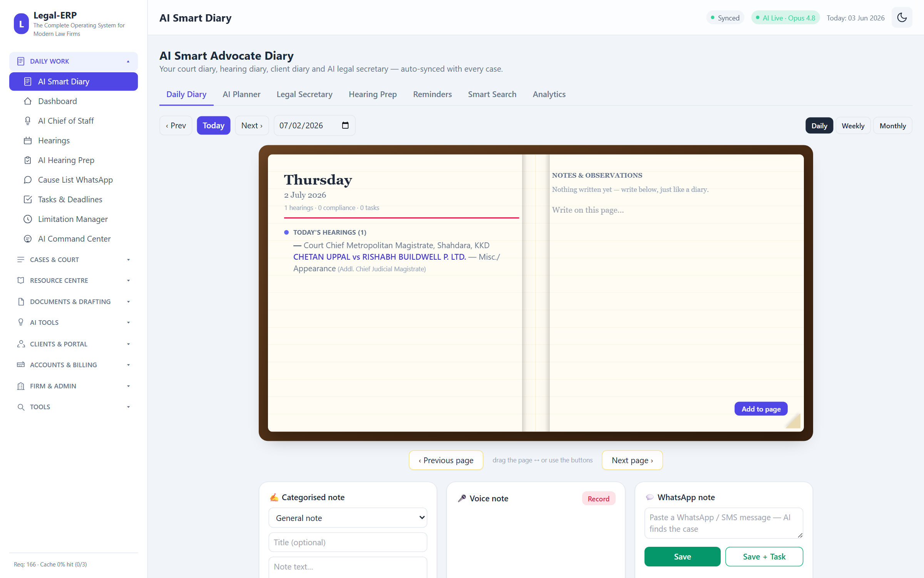Click the WhatsApp note speech bubble icon
Image resolution: width=924 pixels, height=578 pixels.
point(649,497)
